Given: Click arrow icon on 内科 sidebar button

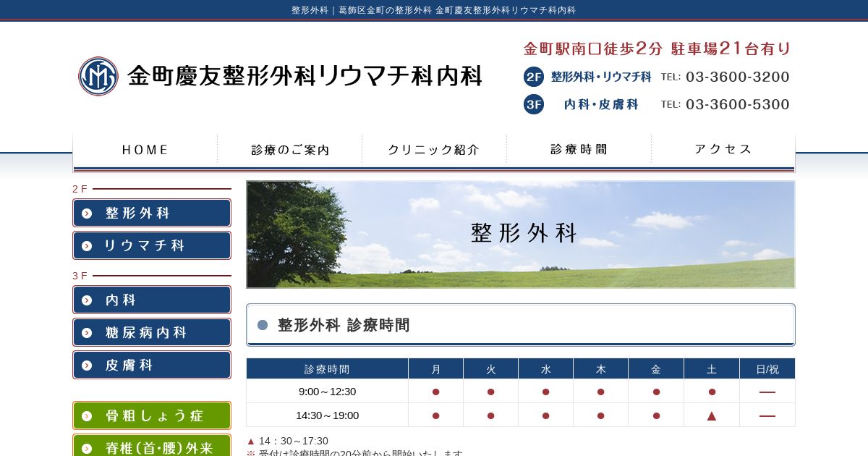Looking at the screenshot, I should point(87,300).
